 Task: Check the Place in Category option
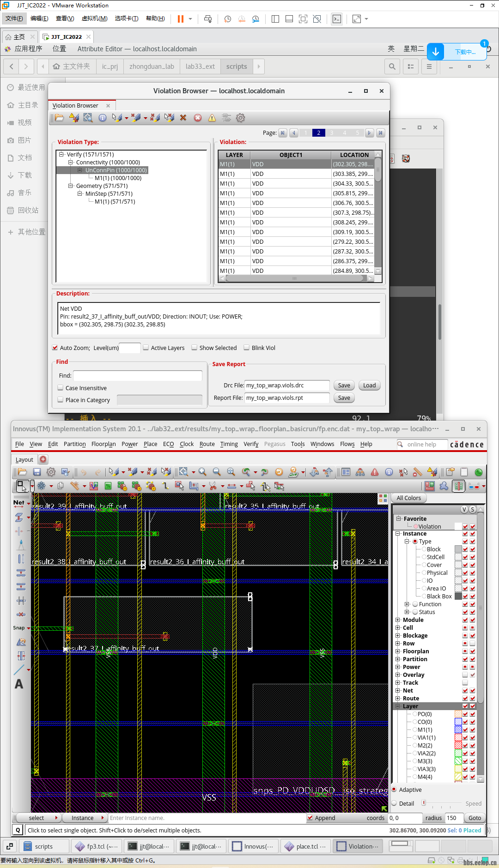61,400
